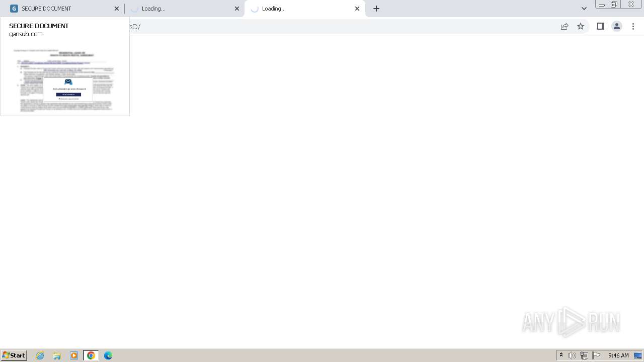The image size is (644, 362).
Task: Open the Windows Start menu
Action: tap(14, 355)
